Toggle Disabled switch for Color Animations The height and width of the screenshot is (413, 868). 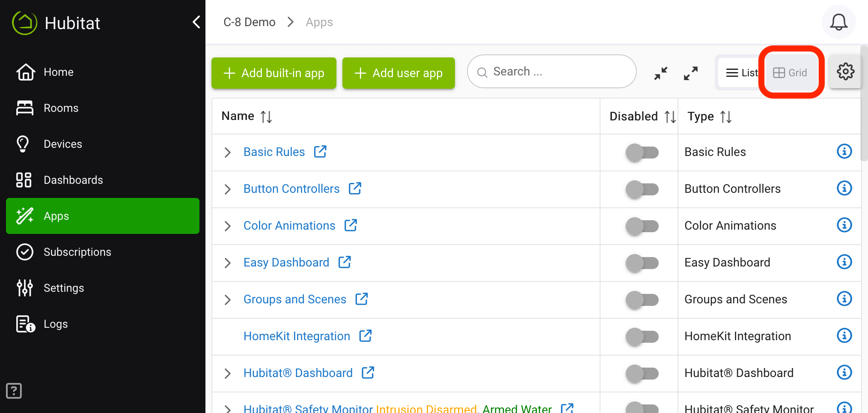coord(642,226)
